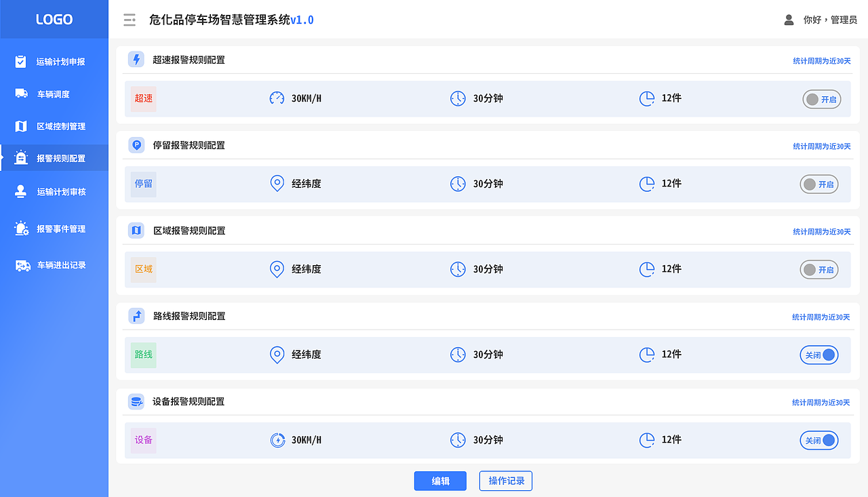Open 运输计划申报 menu item
The height and width of the screenshot is (497, 868).
pos(54,62)
